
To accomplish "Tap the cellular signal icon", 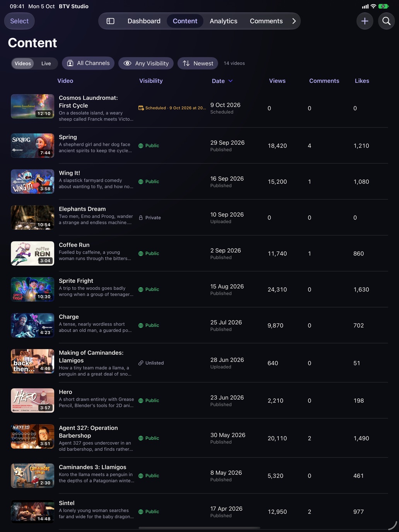I will pos(365,6).
